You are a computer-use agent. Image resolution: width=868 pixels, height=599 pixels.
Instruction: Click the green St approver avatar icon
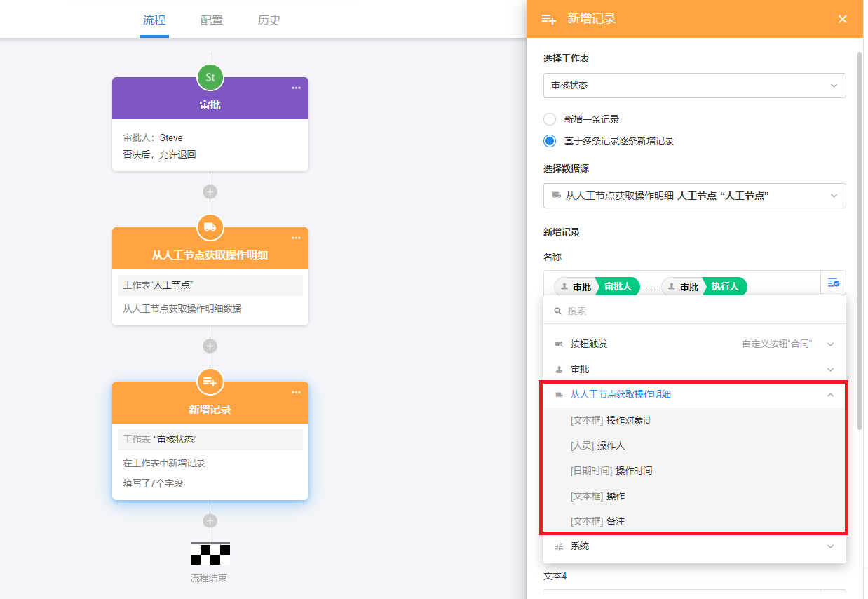pos(210,77)
